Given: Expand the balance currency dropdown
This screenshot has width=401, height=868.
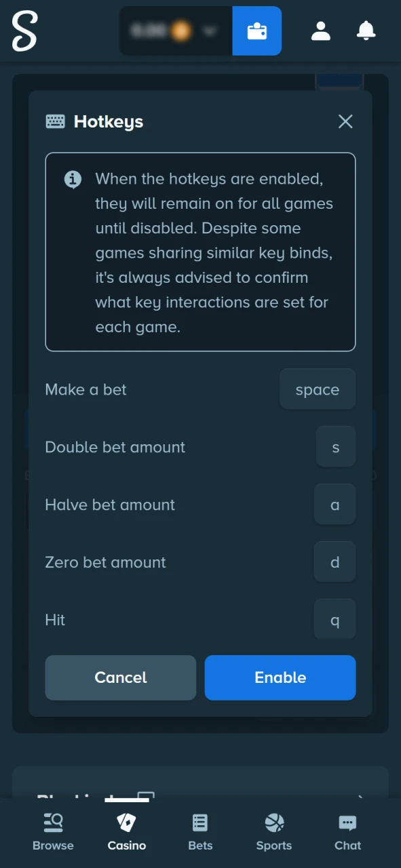Looking at the screenshot, I should (210, 31).
